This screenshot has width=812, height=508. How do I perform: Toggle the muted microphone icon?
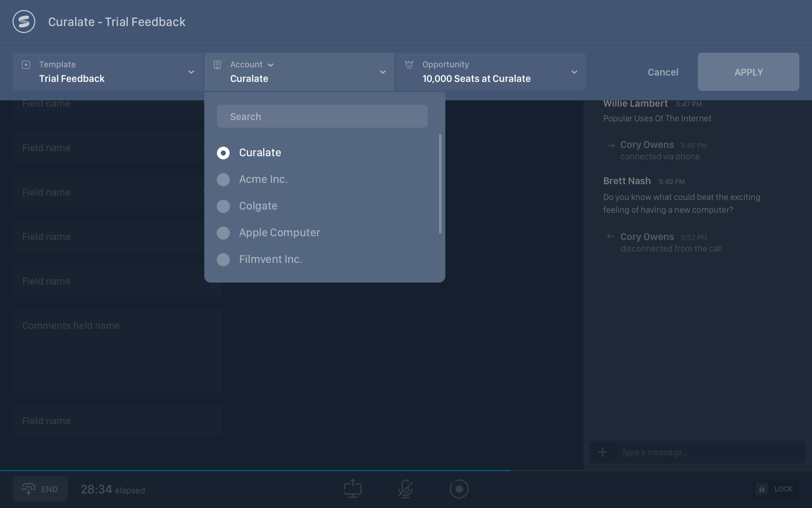(405, 488)
